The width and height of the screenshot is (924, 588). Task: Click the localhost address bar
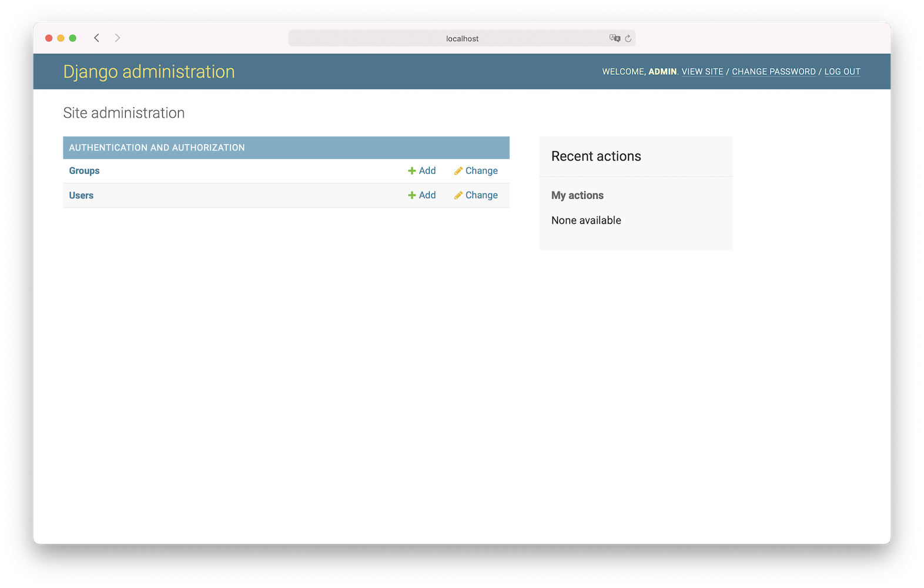462,38
